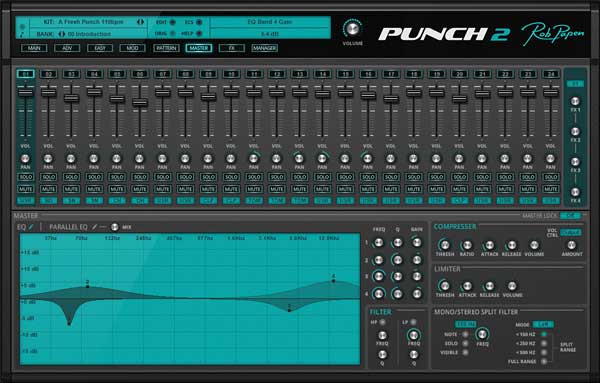Adjust the Limiter ATTACK knob

(467, 286)
